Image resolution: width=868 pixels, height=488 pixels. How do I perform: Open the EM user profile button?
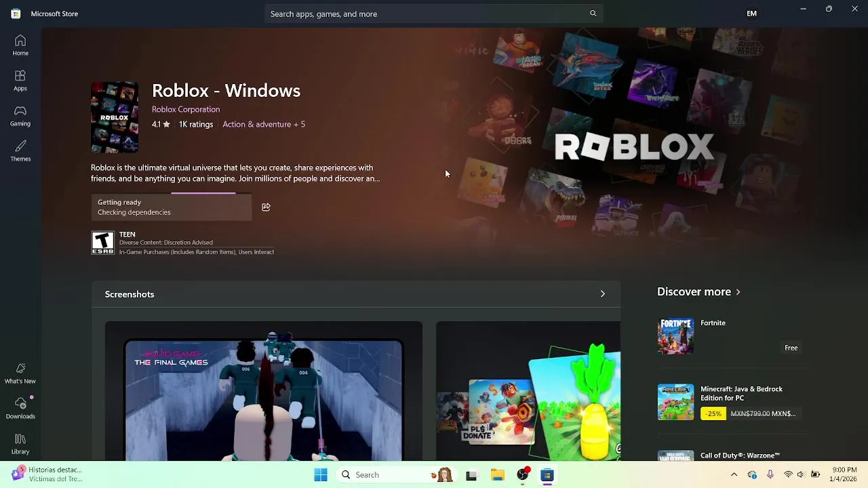(x=751, y=14)
